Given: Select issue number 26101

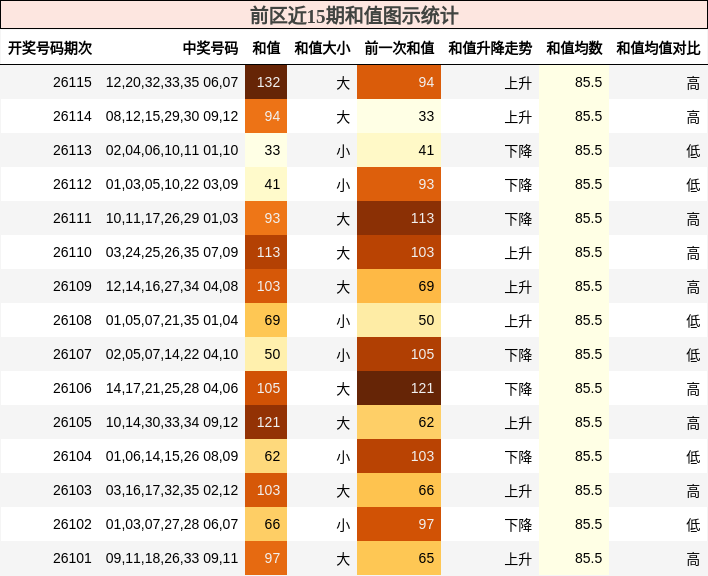Looking at the screenshot, I should (x=72, y=558).
